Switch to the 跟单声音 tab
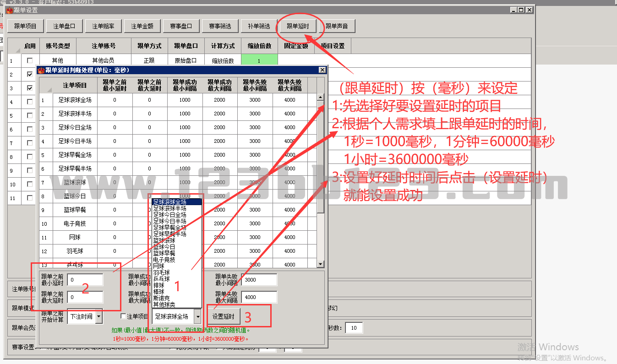 click(x=337, y=27)
